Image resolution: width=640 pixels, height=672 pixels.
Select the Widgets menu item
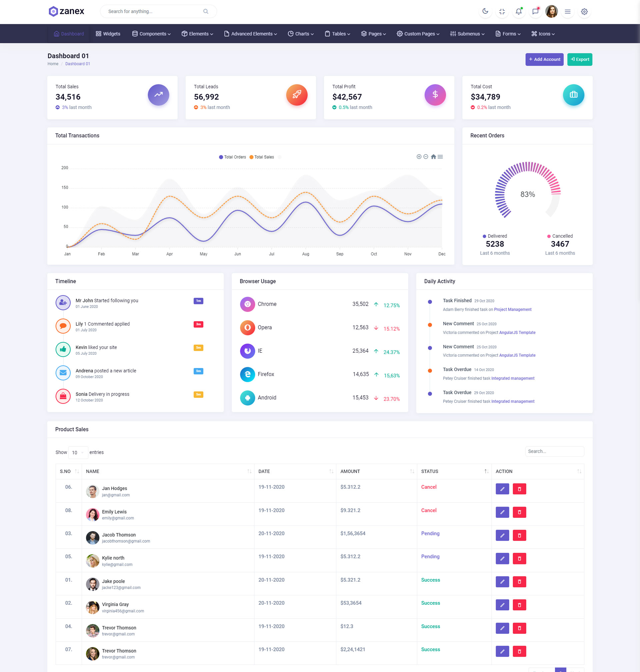point(108,34)
